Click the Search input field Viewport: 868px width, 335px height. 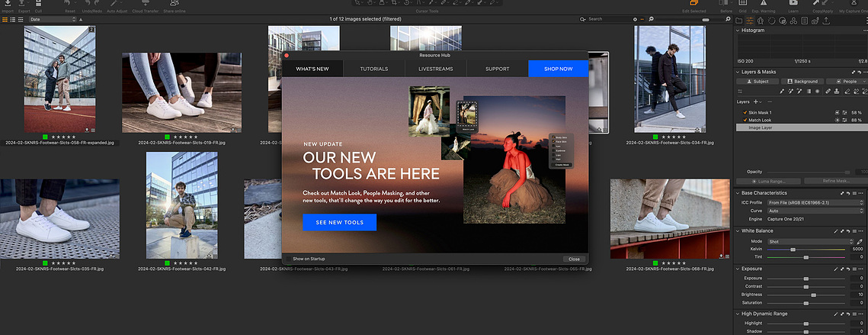pos(609,19)
